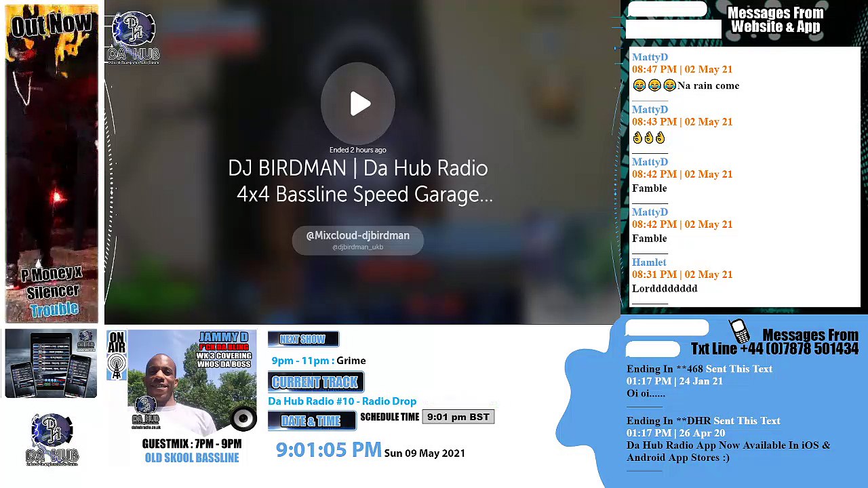Click Hamlet username in messages
The width and height of the screenshot is (868, 488).
[x=649, y=262]
